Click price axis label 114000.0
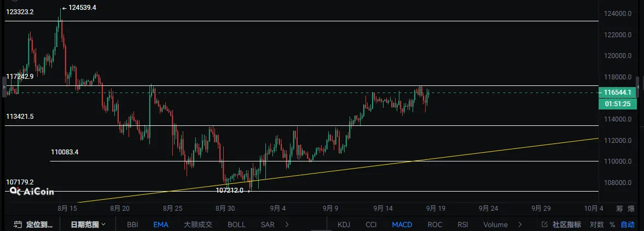644x231 pixels. click(617, 119)
